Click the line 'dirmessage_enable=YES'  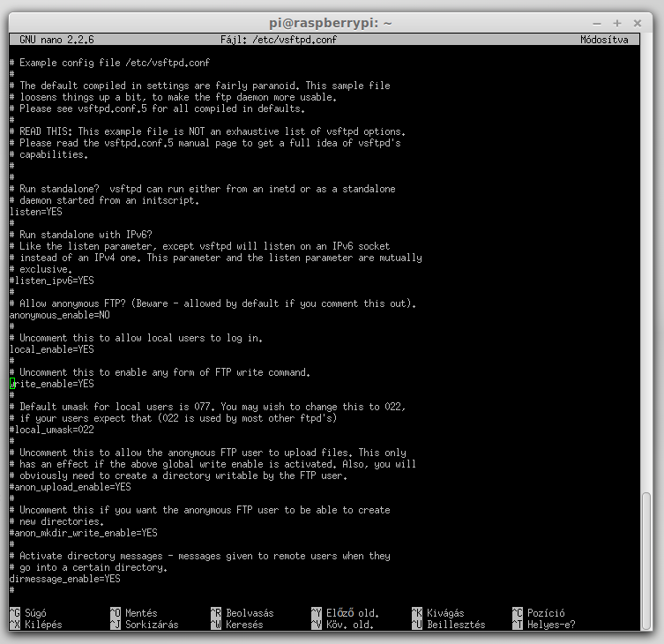click(x=64, y=579)
